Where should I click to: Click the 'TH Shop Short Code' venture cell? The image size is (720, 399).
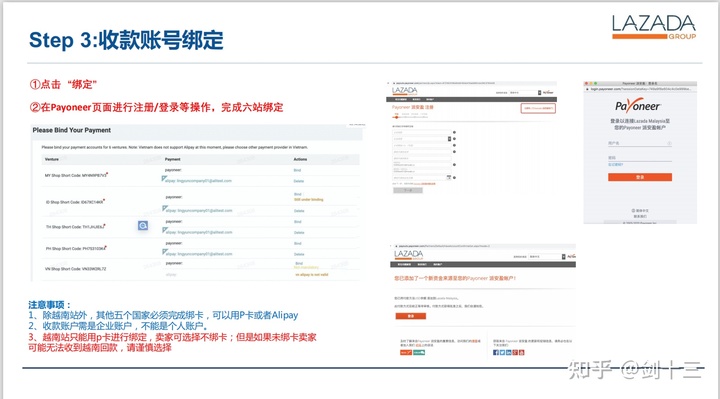point(75,227)
